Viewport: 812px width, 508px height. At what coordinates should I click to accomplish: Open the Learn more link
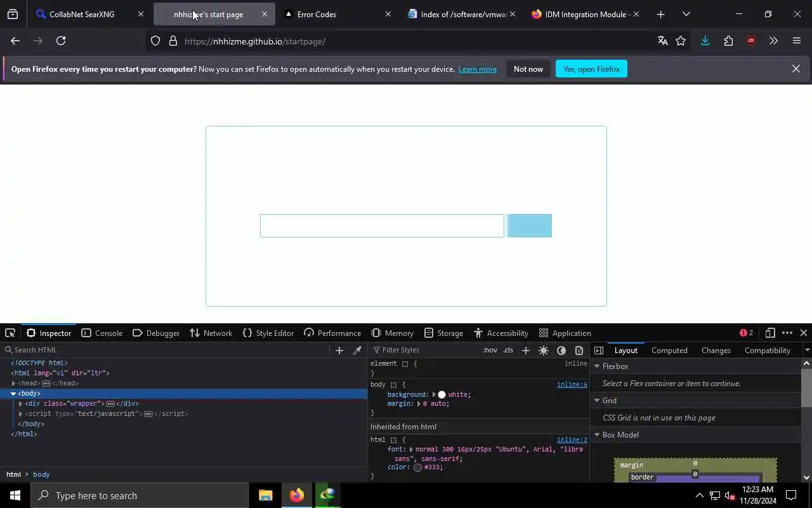point(478,69)
